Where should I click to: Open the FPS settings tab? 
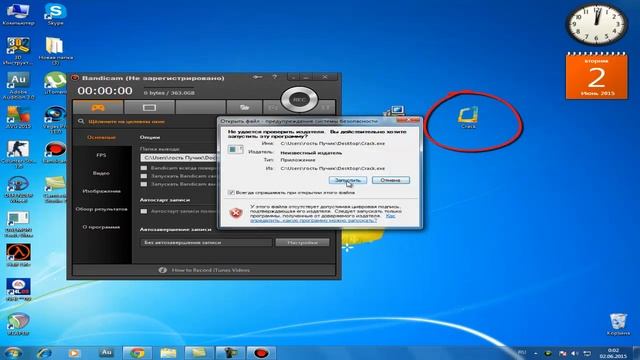[102, 155]
